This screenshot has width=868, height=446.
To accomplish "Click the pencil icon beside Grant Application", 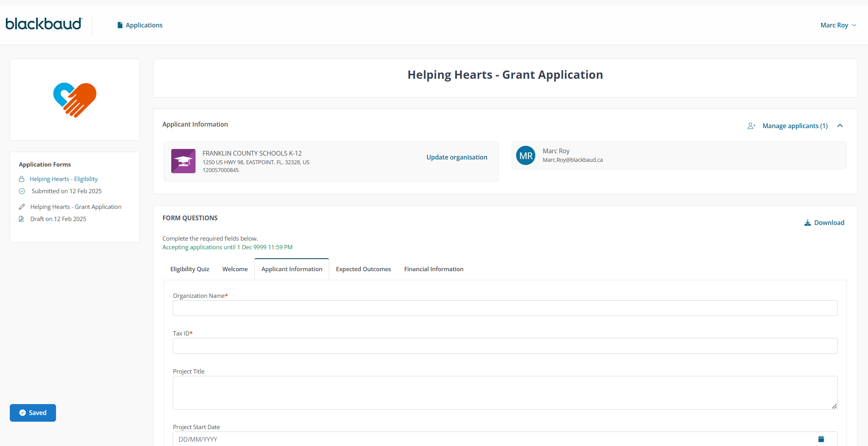I will (x=22, y=207).
